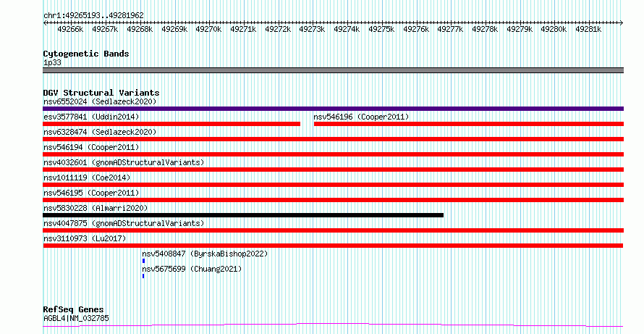Click the 49269k ruler mark
Screen dimensions: 644x334
click(174, 29)
